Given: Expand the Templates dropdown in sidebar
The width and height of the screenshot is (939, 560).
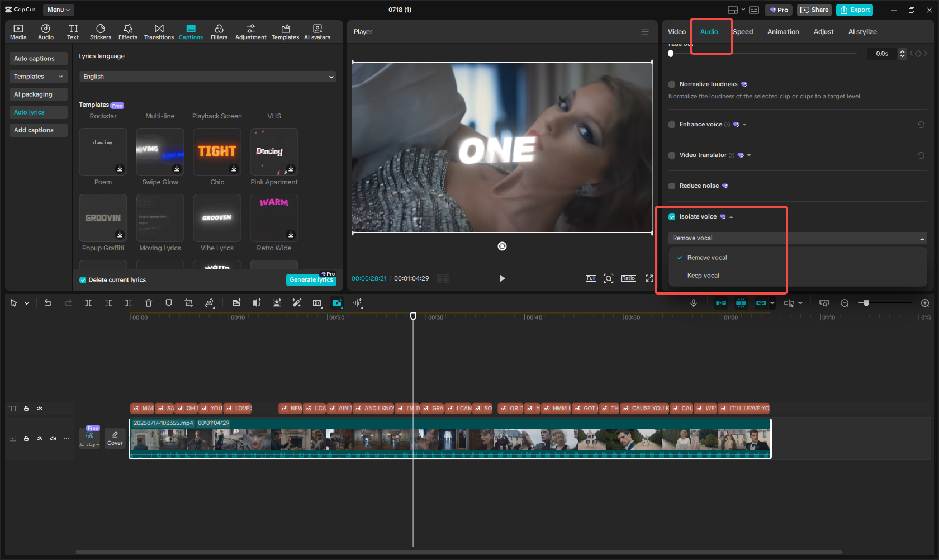Looking at the screenshot, I should [x=38, y=77].
